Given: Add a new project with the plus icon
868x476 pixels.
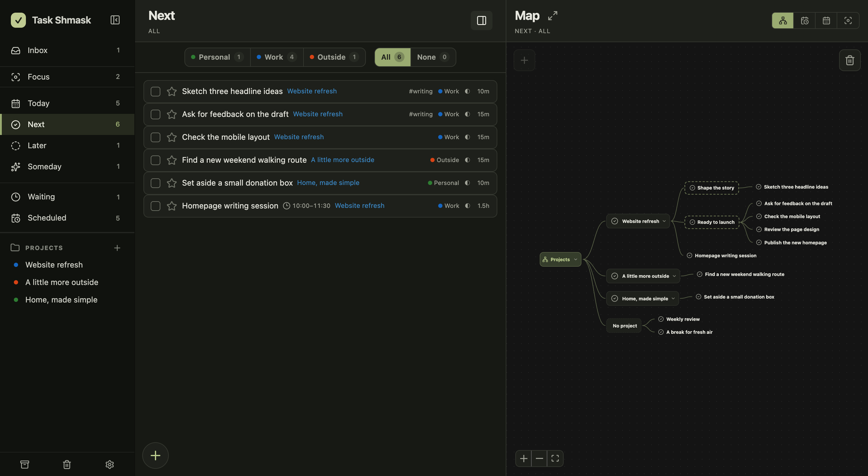Looking at the screenshot, I should [x=117, y=248].
